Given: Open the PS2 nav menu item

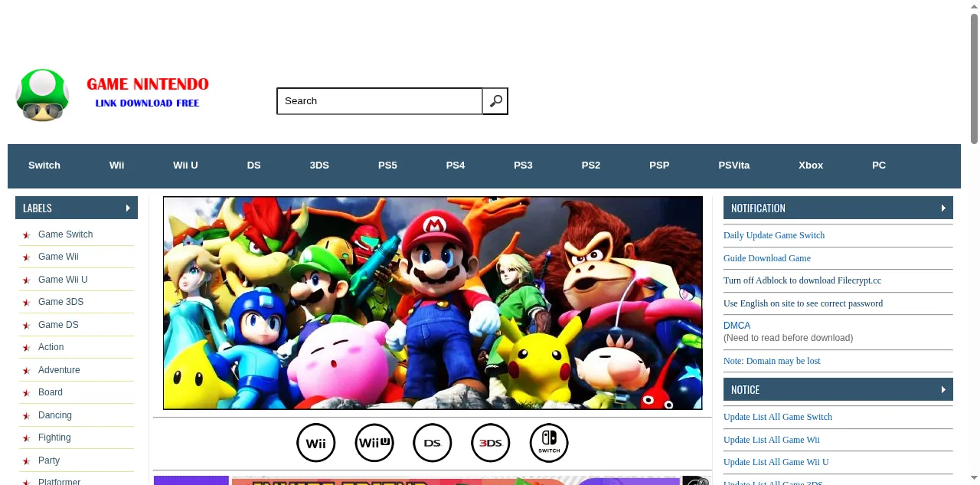Looking at the screenshot, I should [x=591, y=165].
